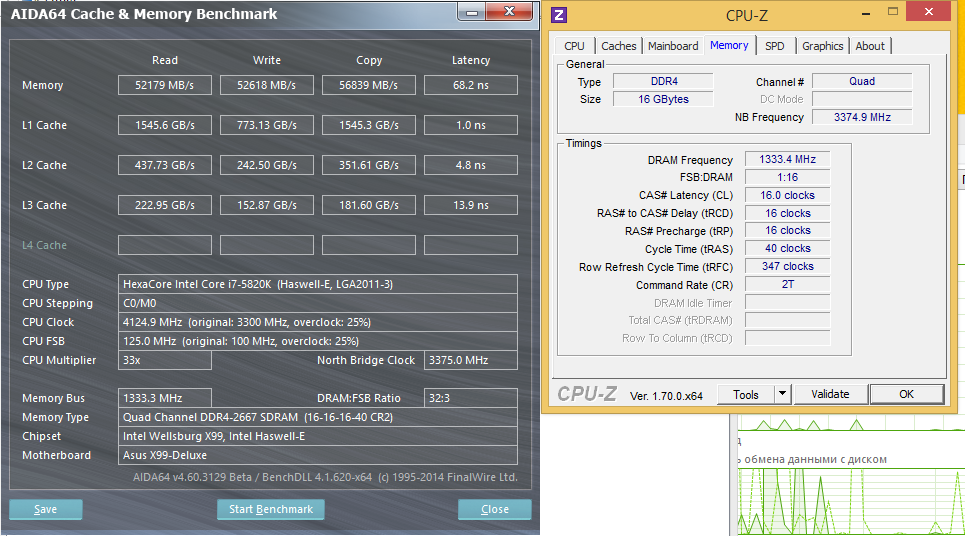Click L1 Cache Latency value 1.0 ns
Screen dimensions: 965x536
tap(471, 125)
